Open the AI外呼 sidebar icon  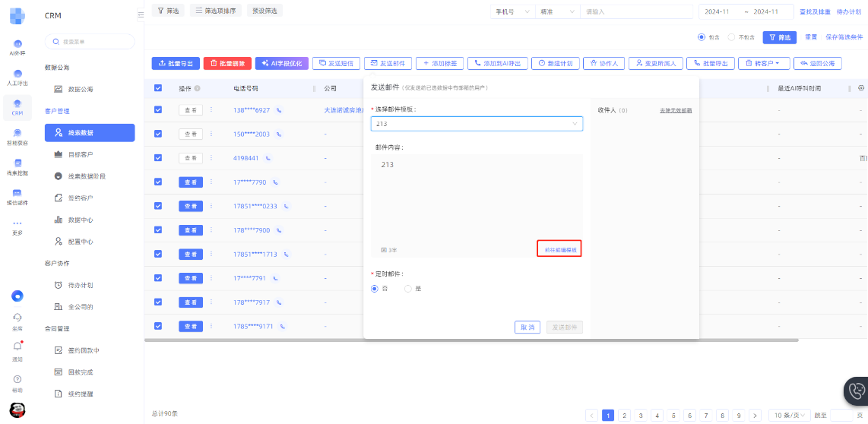pyautogui.click(x=17, y=46)
